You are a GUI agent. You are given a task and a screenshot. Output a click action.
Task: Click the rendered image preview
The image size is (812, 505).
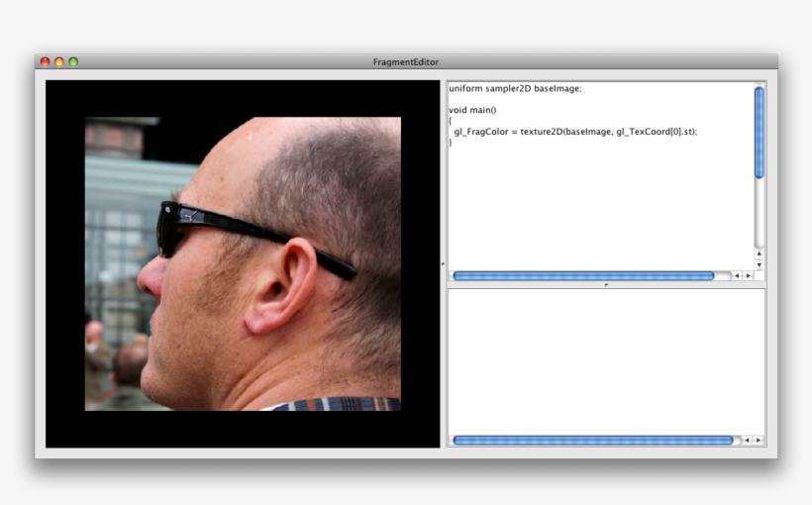[243, 263]
